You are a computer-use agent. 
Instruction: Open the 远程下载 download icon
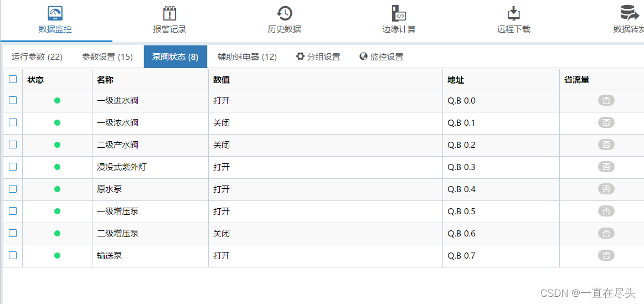point(513,13)
